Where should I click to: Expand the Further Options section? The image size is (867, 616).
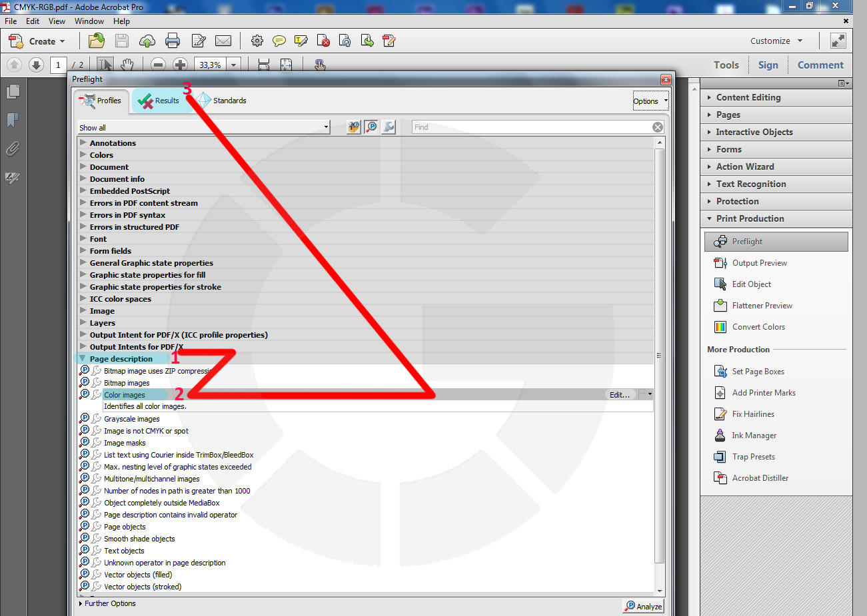click(109, 603)
